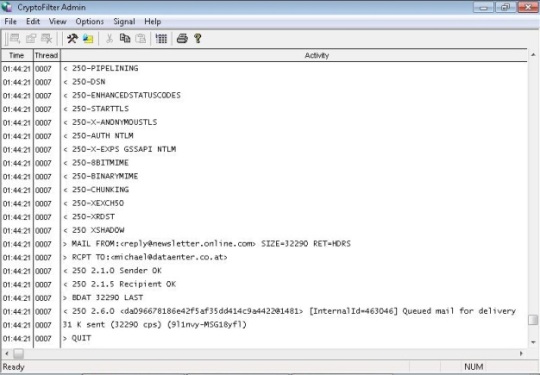Screen dimensions: 540x375
Task: Select the '250-STARTTLS' log row
Action: click(x=264, y=109)
